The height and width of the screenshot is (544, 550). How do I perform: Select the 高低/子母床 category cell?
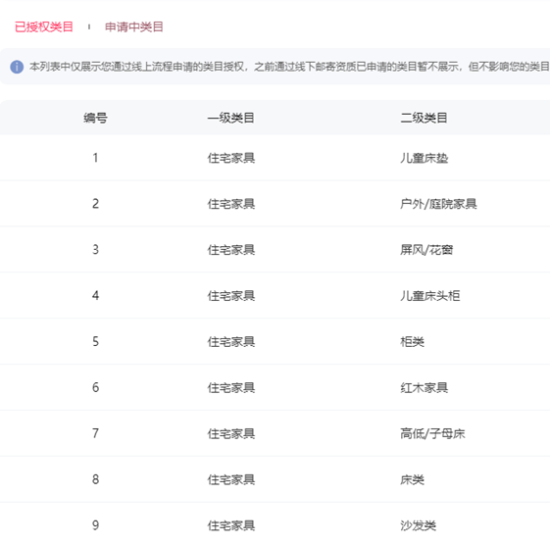pyautogui.click(x=432, y=434)
